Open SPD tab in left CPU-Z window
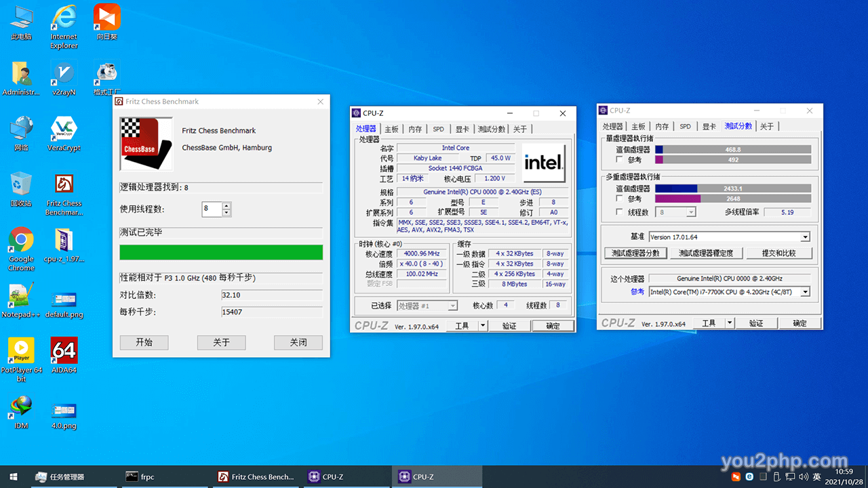 click(439, 129)
